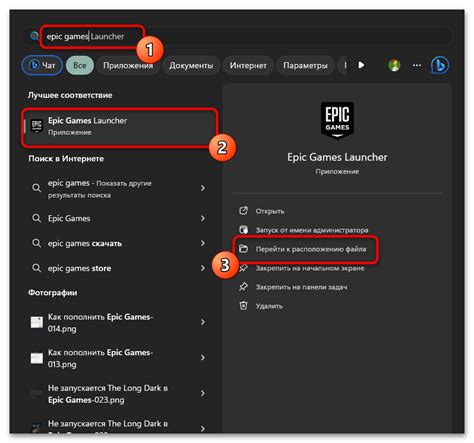Viewport: 474px width, 443px height.
Task: Switch to Параметры filter tab
Action: (x=305, y=65)
